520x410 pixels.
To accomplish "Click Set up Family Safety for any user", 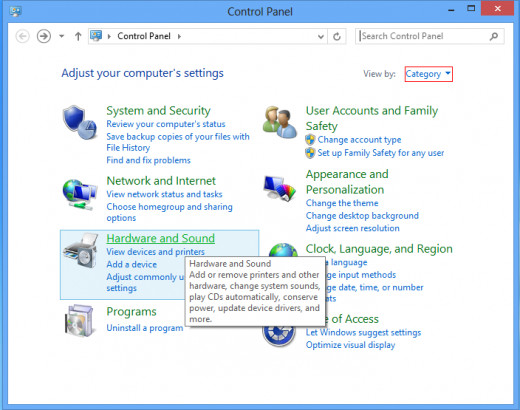I will point(381,153).
